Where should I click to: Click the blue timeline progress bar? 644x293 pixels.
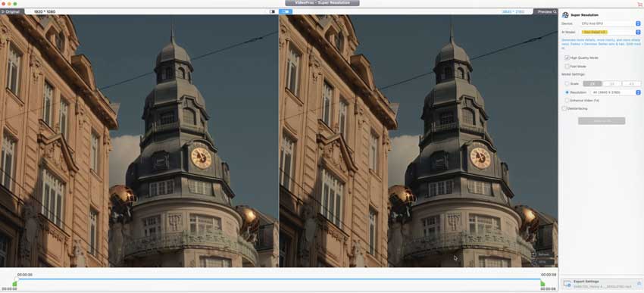280,279
